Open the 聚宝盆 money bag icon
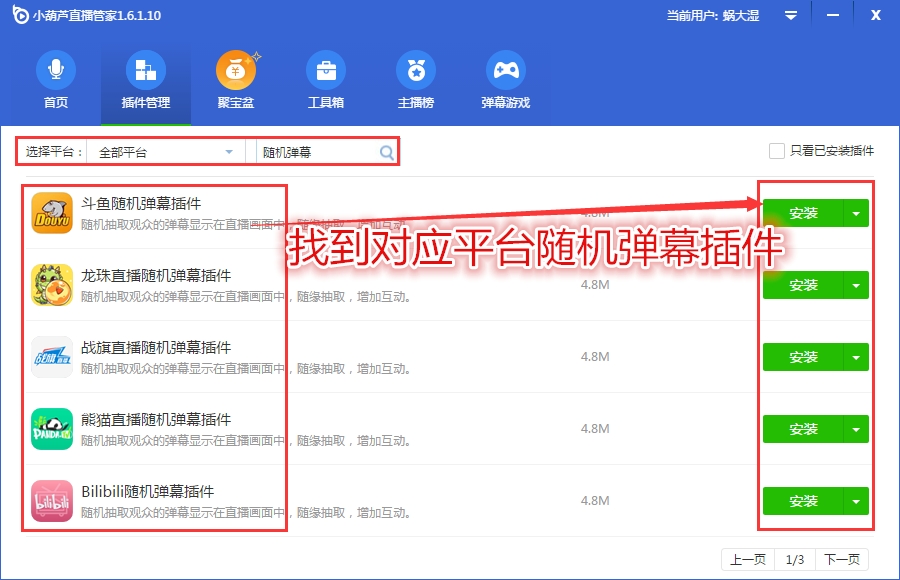The height and width of the screenshot is (580, 900). click(x=236, y=70)
